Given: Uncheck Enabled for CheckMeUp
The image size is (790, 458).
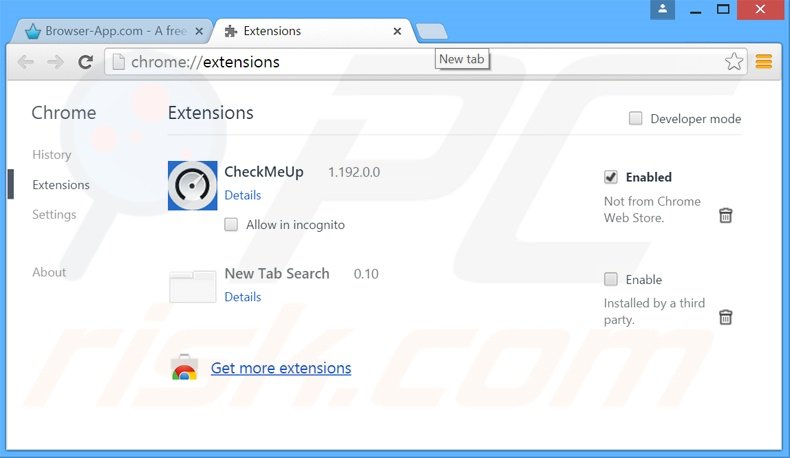Looking at the screenshot, I should 611,177.
